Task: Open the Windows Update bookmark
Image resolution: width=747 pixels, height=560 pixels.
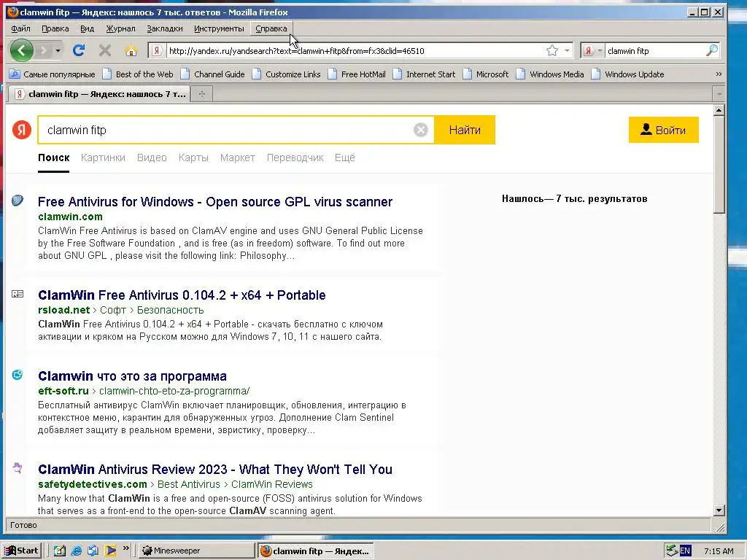Action: pos(628,74)
